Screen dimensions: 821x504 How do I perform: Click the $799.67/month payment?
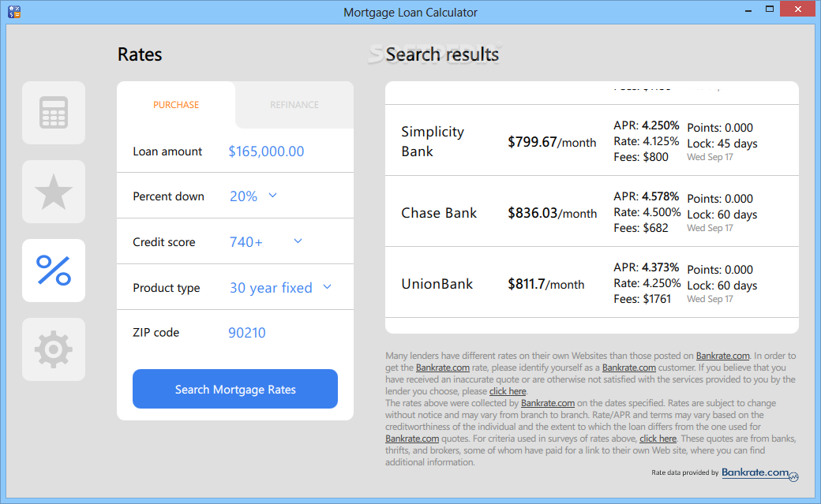tap(552, 142)
